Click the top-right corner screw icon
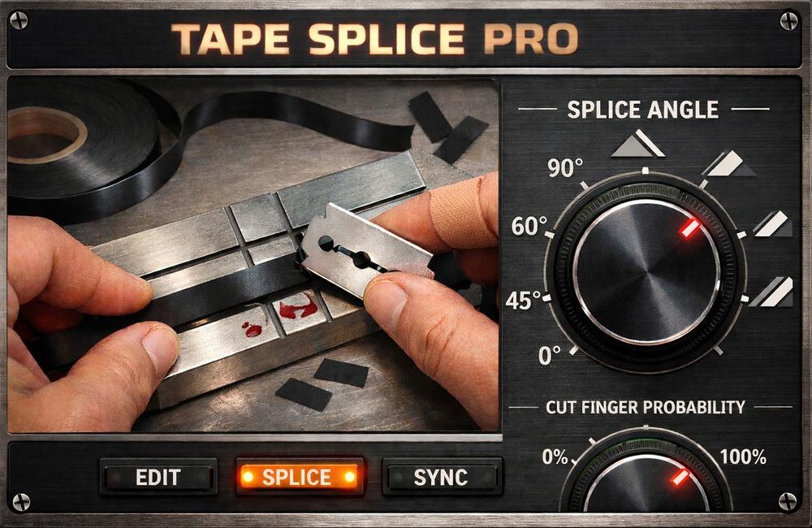Image resolution: width=812 pixels, height=528 pixels. click(x=789, y=21)
